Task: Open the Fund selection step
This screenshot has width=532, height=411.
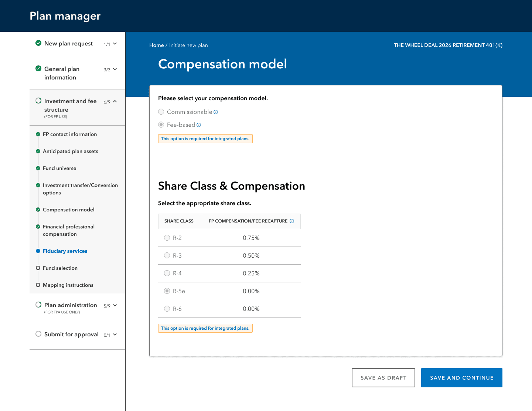Action: point(60,268)
